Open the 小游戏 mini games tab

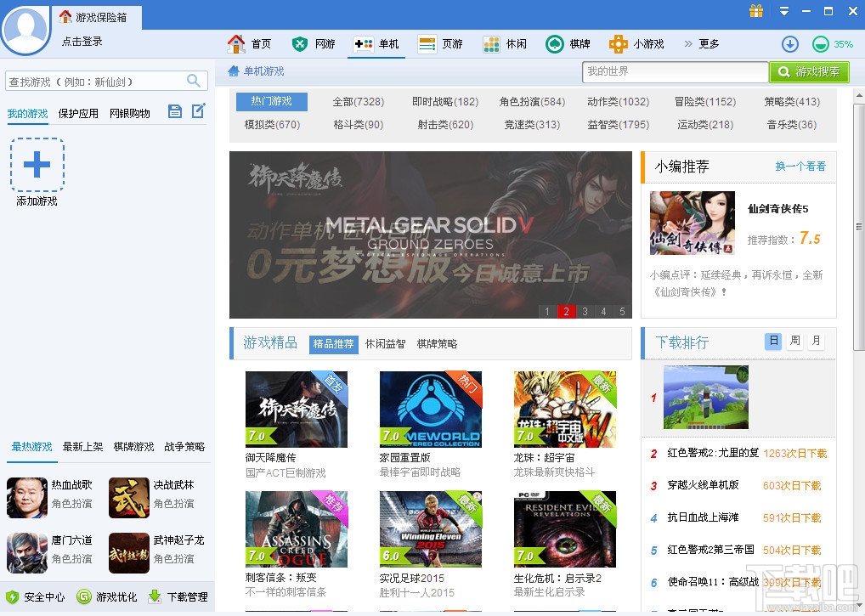636,43
